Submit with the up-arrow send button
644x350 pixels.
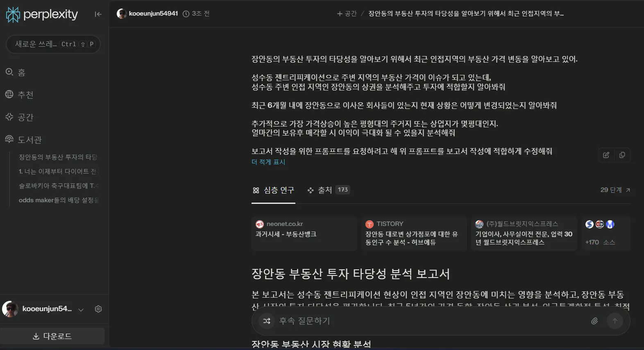tap(615, 321)
